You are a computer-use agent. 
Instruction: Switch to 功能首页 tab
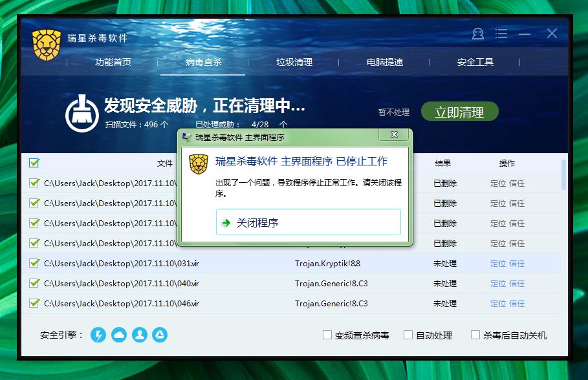coord(113,62)
